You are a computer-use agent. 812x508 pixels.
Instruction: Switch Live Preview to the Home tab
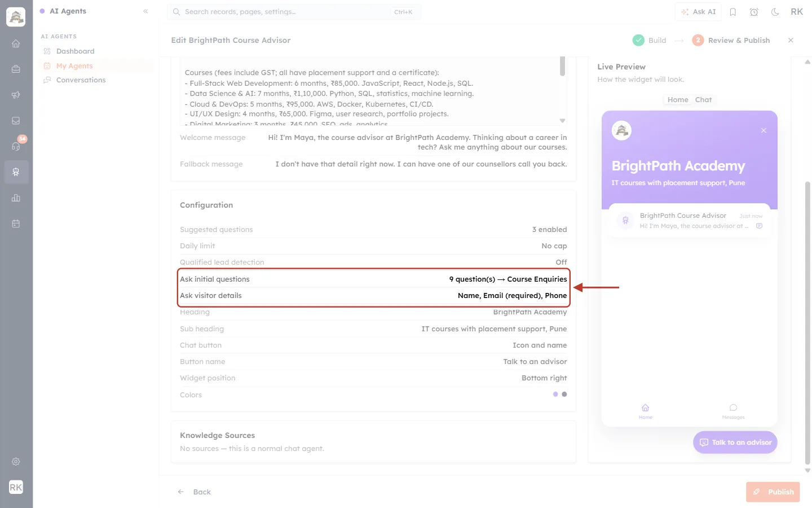(678, 100)
